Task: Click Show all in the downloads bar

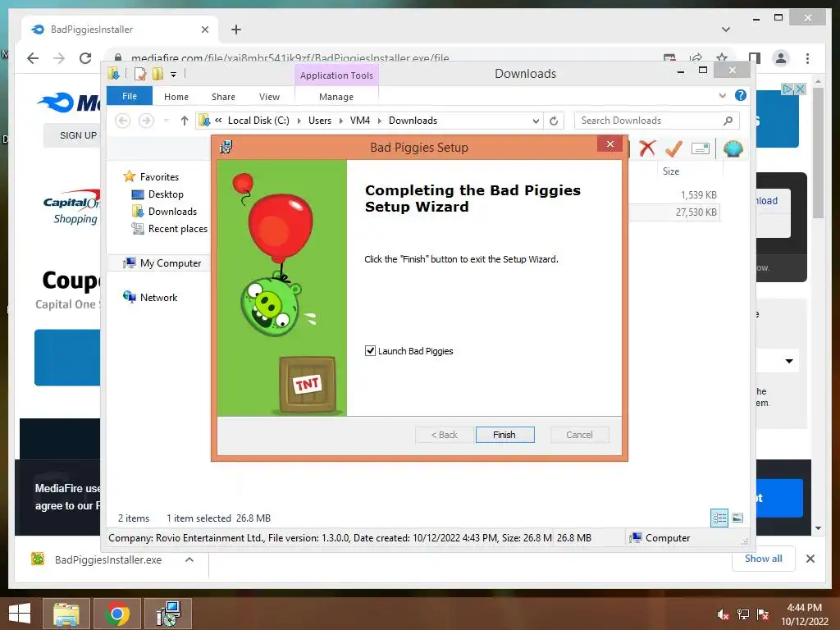Action: (764, 558)
